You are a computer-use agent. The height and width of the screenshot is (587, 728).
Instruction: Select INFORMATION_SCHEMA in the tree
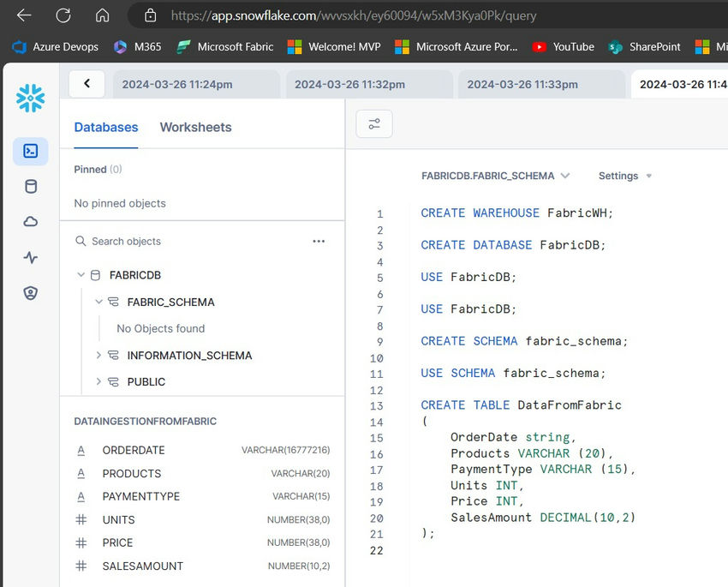[x=189, y=356]
